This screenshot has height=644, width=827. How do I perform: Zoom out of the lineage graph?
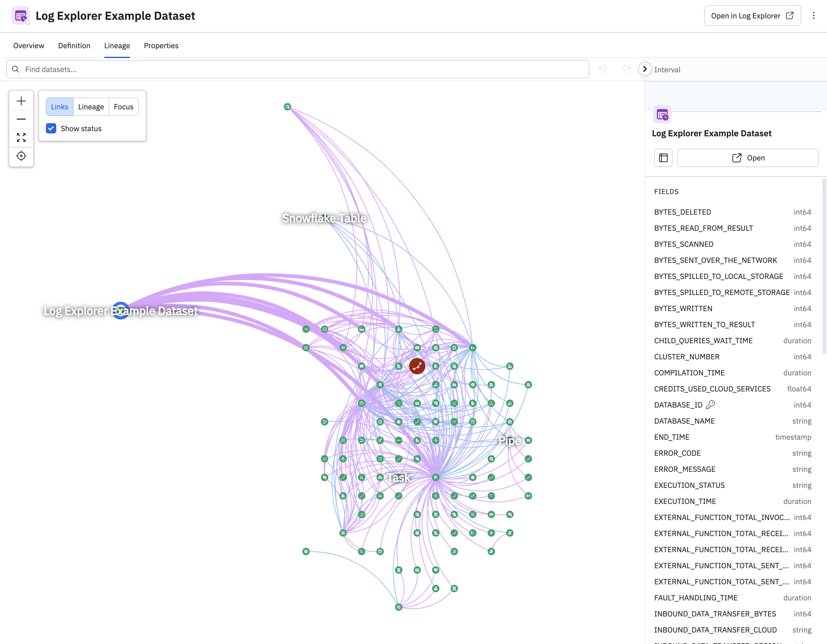(x=21, y=119)
